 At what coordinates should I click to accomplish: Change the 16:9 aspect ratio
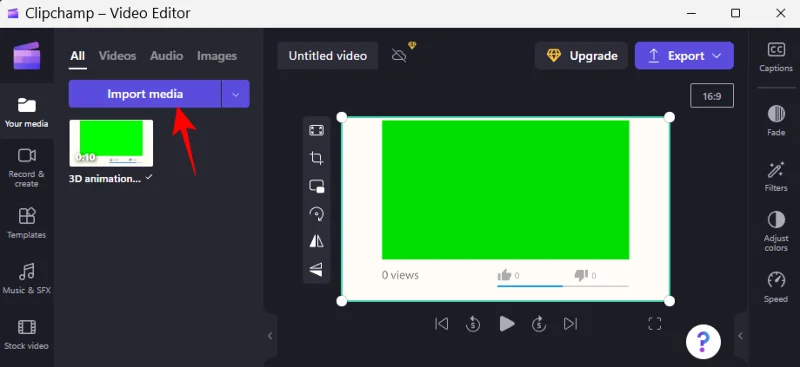(712, 95)
